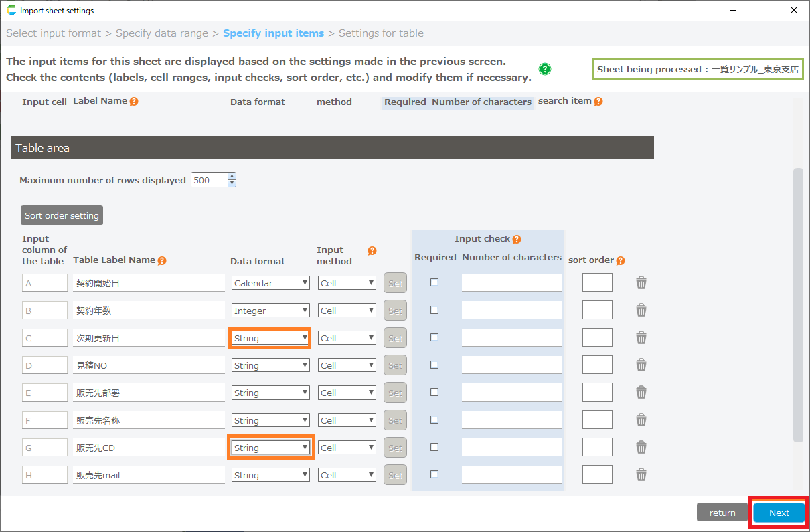Open Calendar data format dropdown for 契約開始日
Image resolution: width=810 pixels, height=532 pixels.
pyautogui.click(x=270, y=283)
